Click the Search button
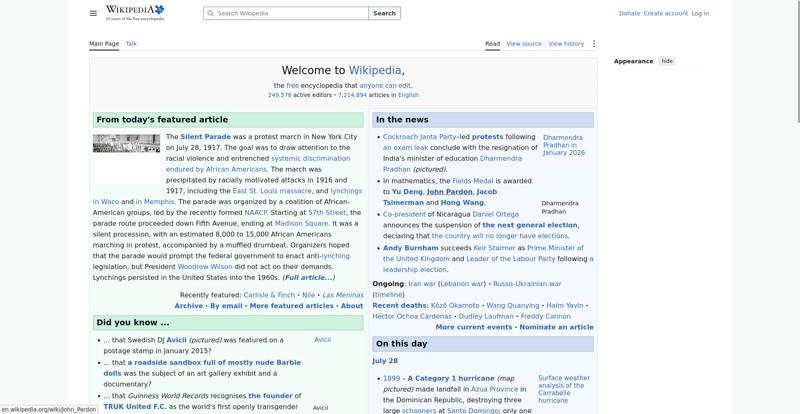The image size is (800, 414). tap(384, 13)
